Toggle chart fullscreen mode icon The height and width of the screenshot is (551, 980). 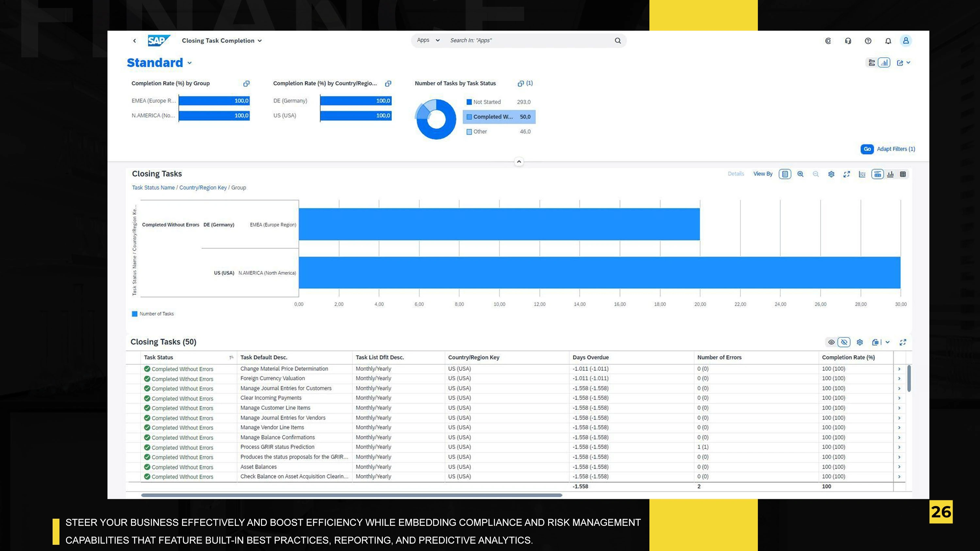pos(846,174)
